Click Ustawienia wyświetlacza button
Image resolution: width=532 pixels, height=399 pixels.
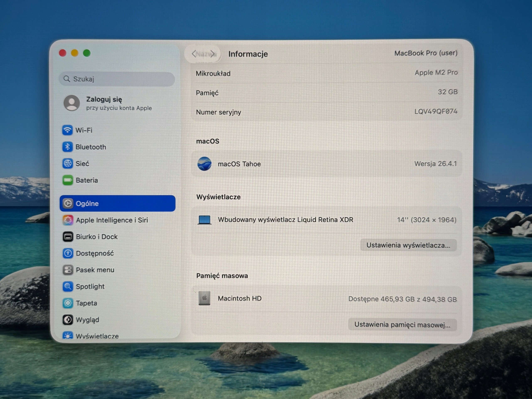click(408, 245)
